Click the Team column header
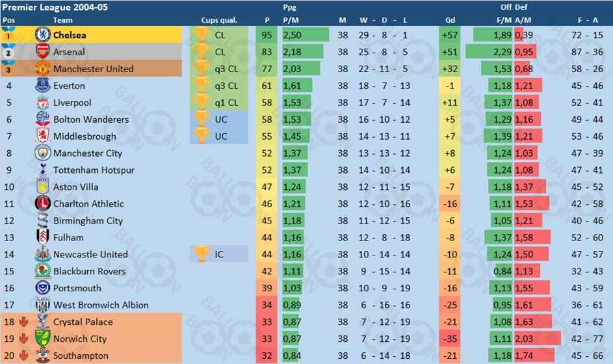 [62, 20]
